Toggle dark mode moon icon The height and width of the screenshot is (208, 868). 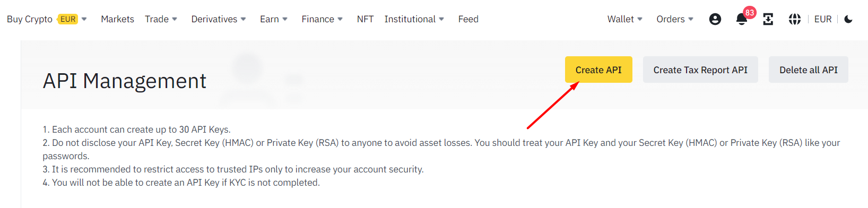[848, 19]
